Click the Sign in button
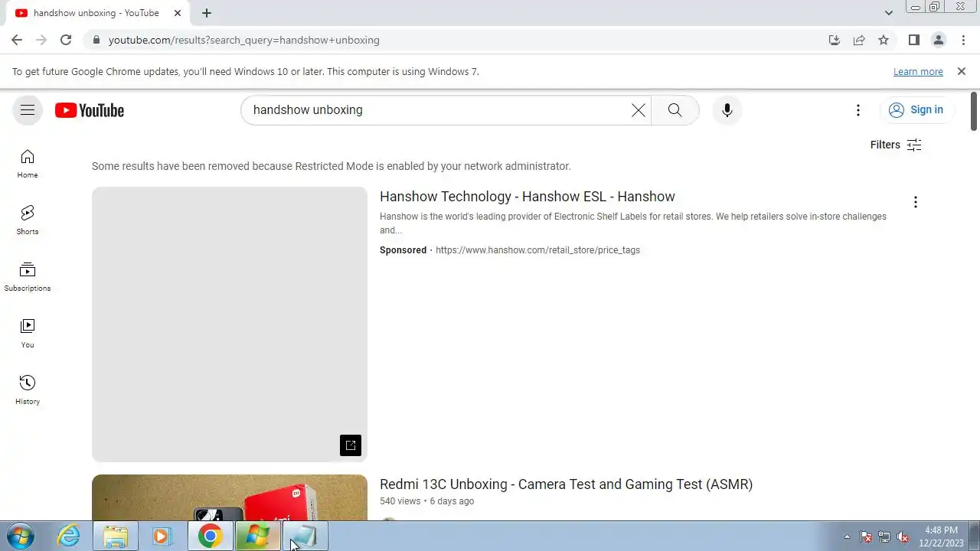Image resolution: width=980 pixels, height=551 pixels. click(916, 110)
